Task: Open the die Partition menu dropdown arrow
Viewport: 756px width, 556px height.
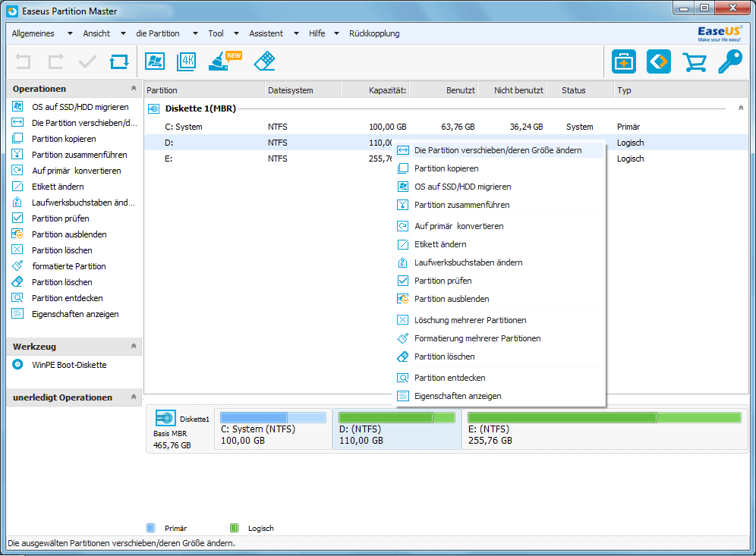Action: coord(195,33)
